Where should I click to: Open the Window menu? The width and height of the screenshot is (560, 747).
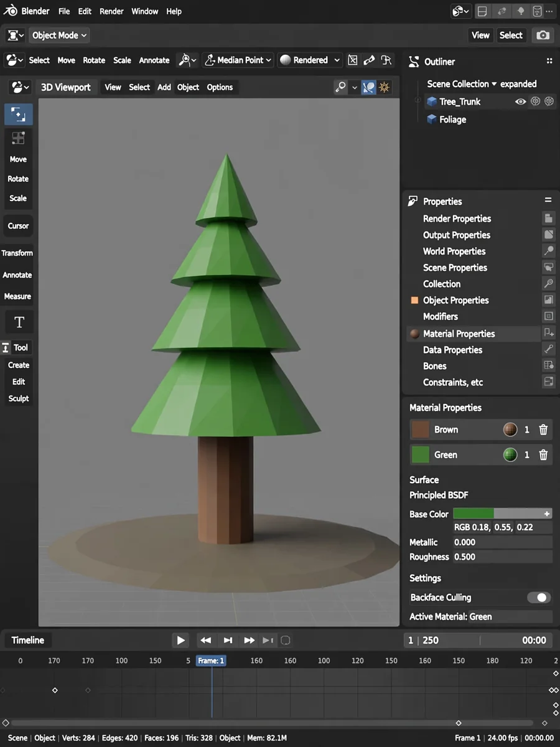144,11
